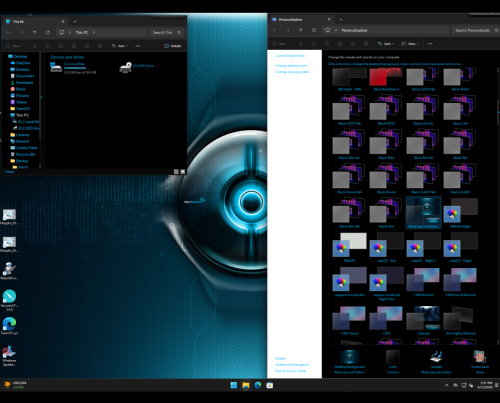Open the Color Custom swatch
Screen dimensions: 500x403
(393, 357)
